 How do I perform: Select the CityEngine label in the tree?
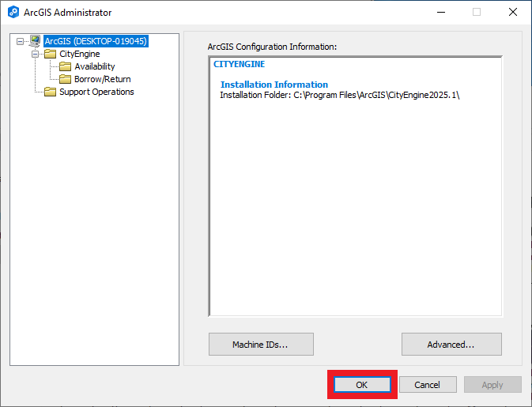tap(79, 54)
